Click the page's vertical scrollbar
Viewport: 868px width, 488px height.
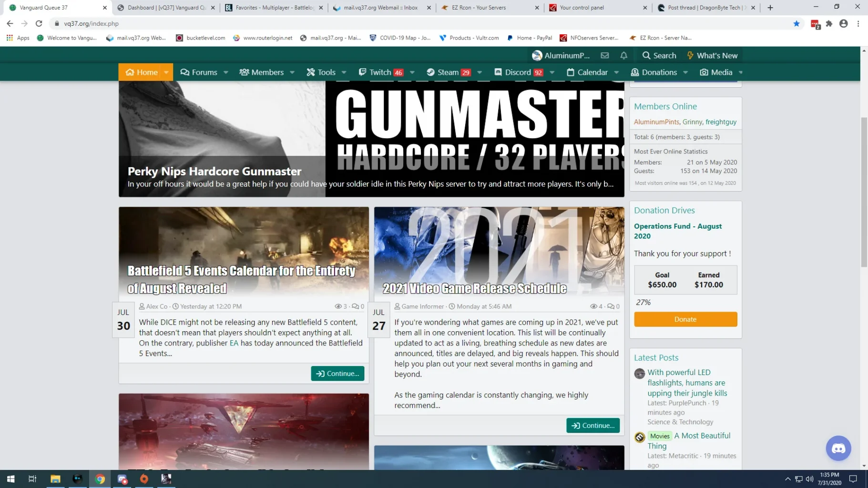pyautogui.click(x=864, y=191)
